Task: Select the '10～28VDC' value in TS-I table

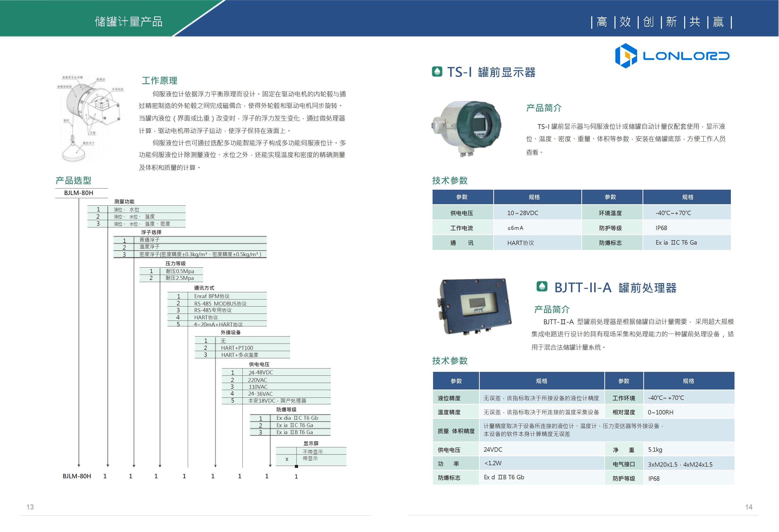Action: 523,213
